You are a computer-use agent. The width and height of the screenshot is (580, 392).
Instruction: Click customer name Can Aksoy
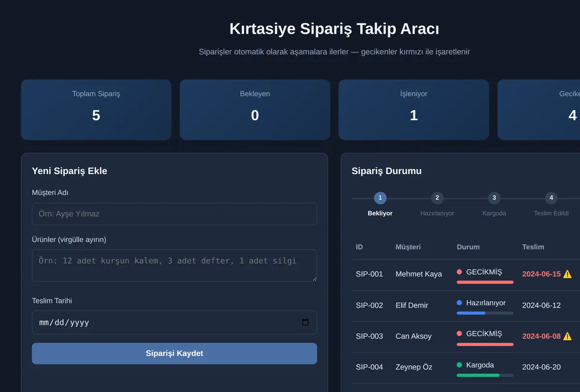tap(413, 336)
